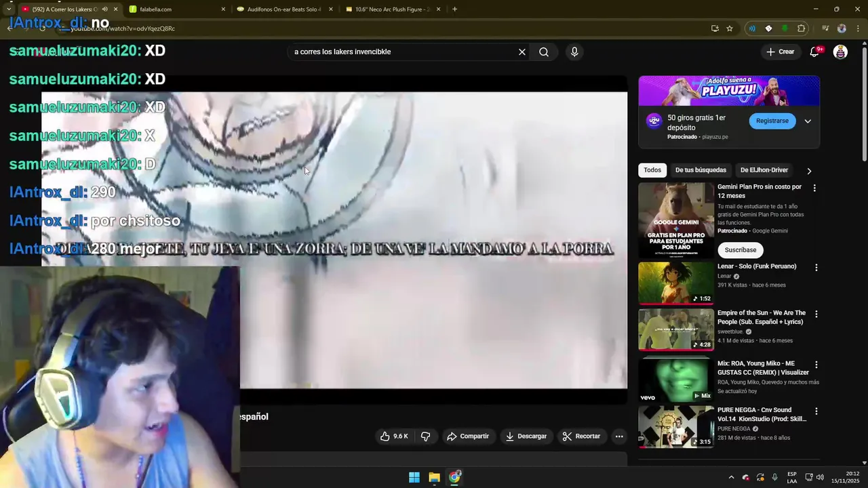Show hidden system tray icons
The width and height of the screenshot is (868, 488).
coord(731,477)
